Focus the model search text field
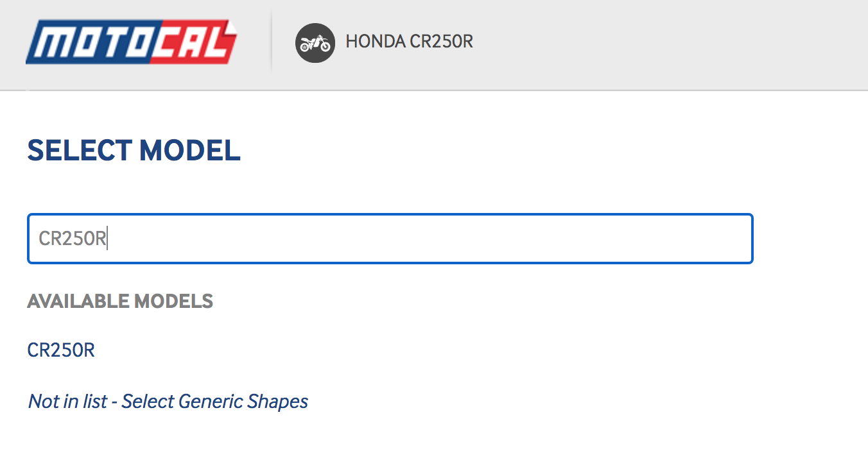This screenshot has height=467, width=868. [390, 239]
